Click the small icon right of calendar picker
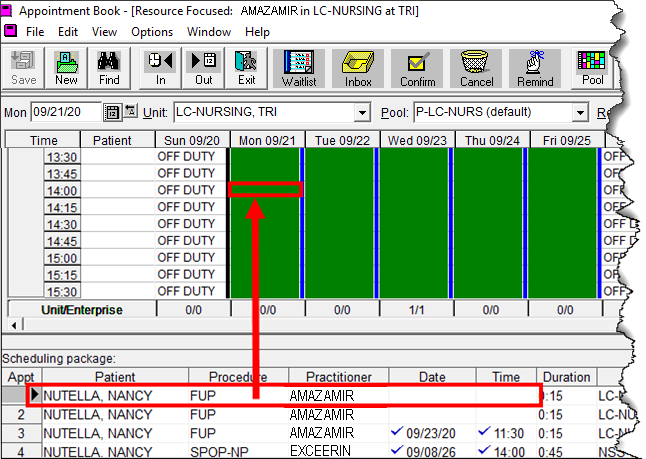 131,110
